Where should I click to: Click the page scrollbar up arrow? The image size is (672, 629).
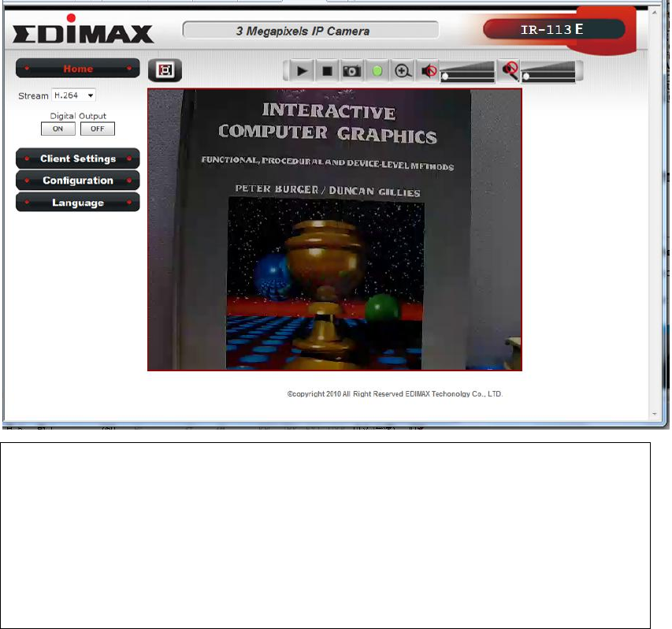point(655,13)
